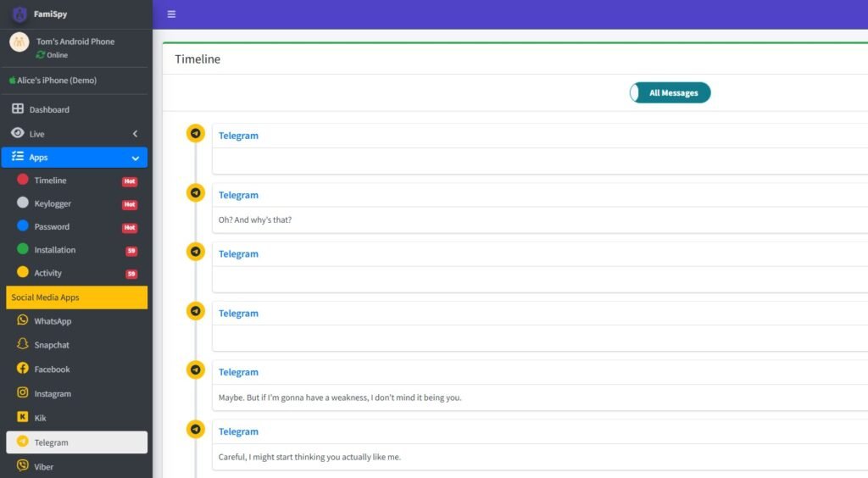Click the Kik icon
The image size is (868, 478).
pos(23,417)
